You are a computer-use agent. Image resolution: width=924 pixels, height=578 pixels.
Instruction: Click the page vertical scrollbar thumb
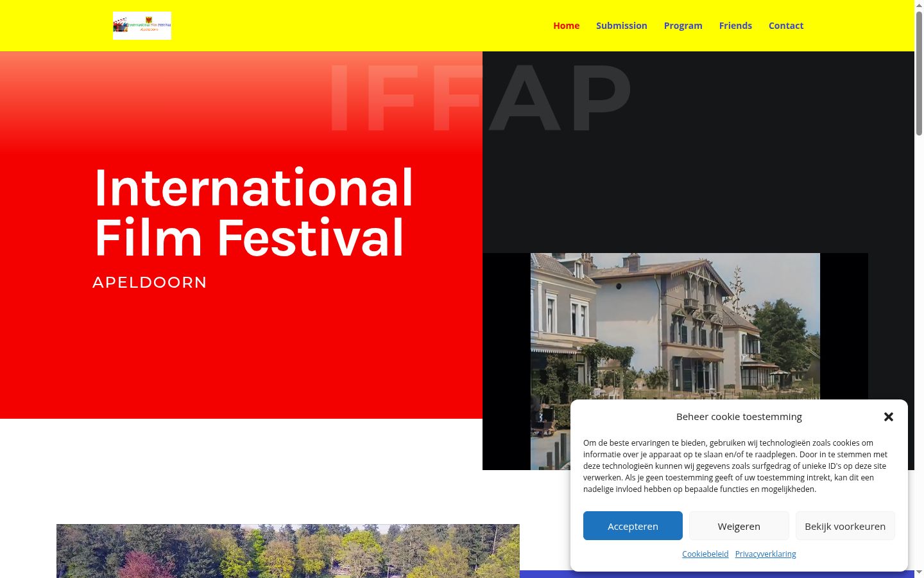tap(919, 73)
